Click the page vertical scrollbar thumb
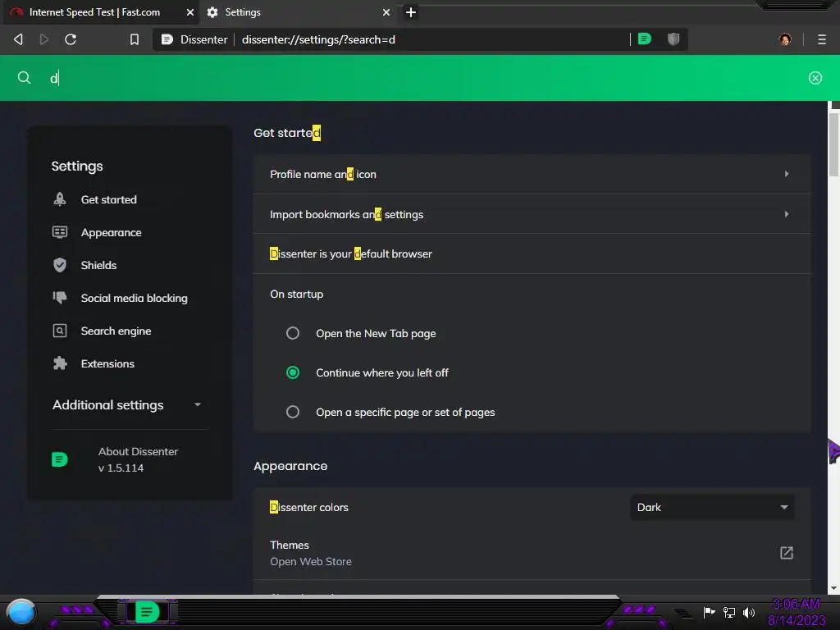Screen dimensions: 840x630 click(833, 144)
